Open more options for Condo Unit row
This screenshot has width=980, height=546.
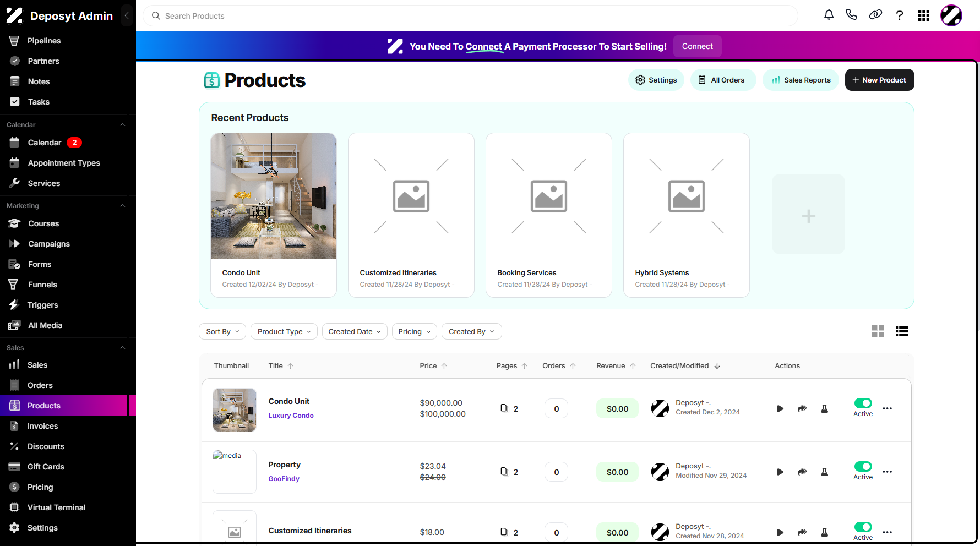pos(888,408)
